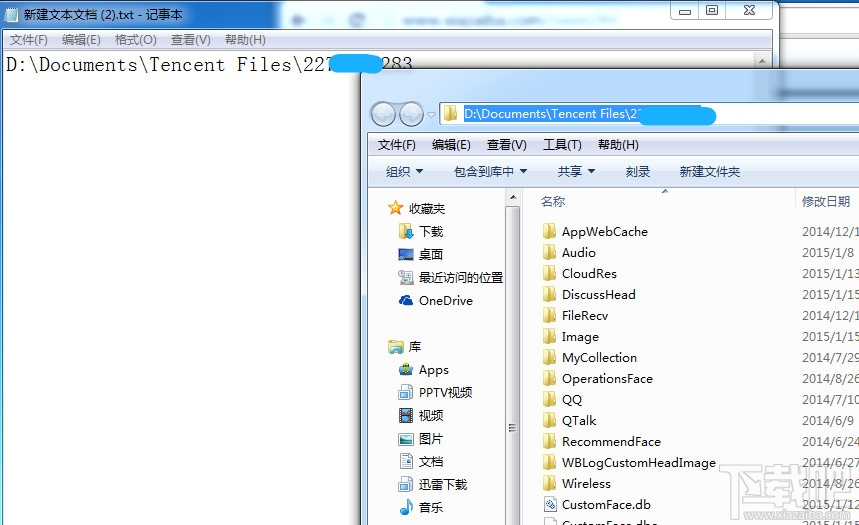Open the 音乐 library
Screen dimensions: 859x525
431,508
